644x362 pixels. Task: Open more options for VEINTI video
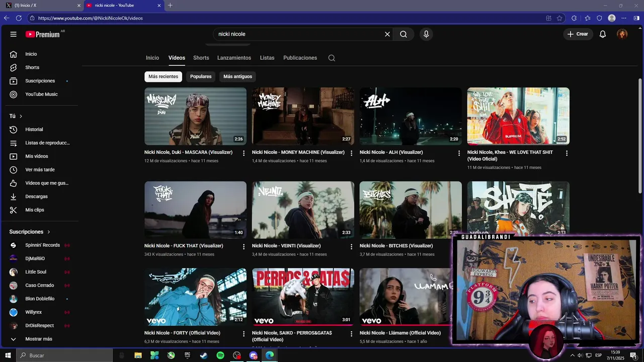(x=351, y=246)
